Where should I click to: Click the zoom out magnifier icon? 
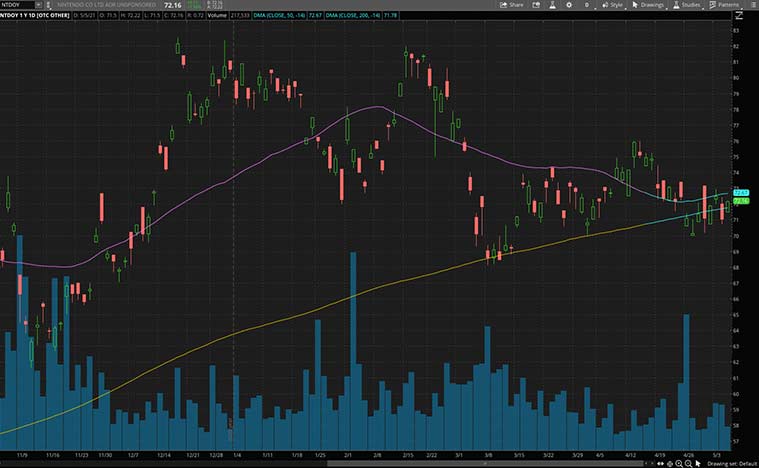(x=688, y=464)
